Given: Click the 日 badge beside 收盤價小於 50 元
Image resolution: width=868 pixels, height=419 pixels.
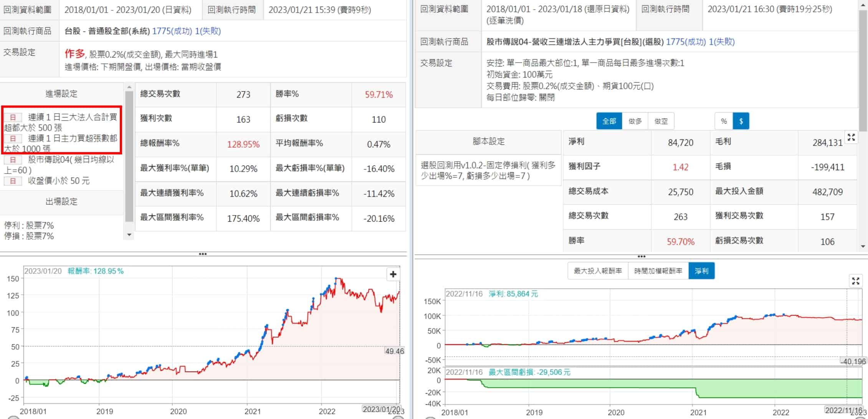Looking at the screenshot, I should pyautogui.click(x=13, y=181).
